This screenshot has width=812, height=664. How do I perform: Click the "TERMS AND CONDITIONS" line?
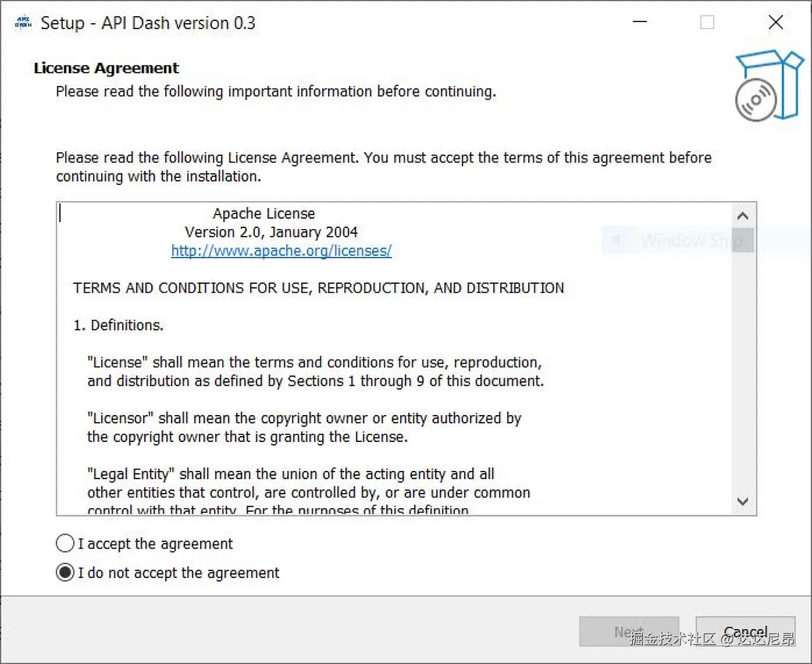tap(318, 288)
